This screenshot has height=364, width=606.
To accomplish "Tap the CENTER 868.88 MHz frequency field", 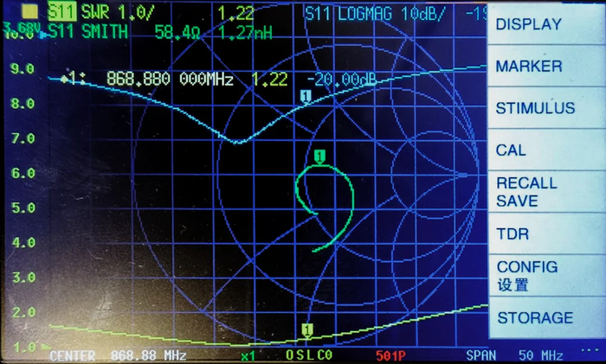I will (118, 355).
